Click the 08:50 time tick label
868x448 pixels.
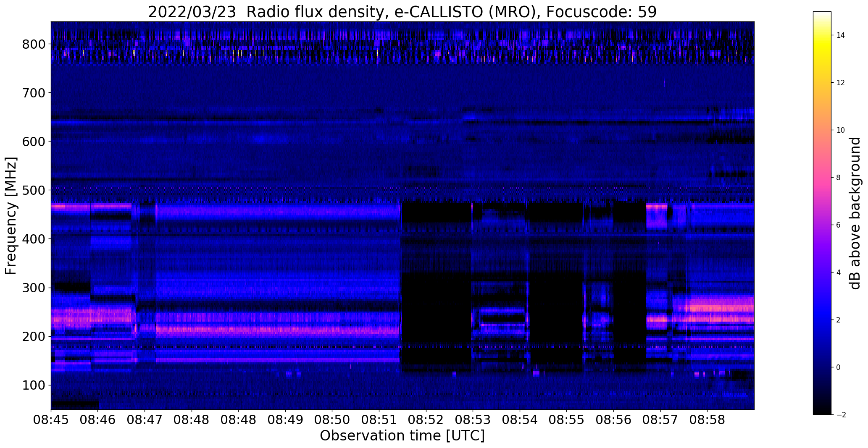point(332,421)
